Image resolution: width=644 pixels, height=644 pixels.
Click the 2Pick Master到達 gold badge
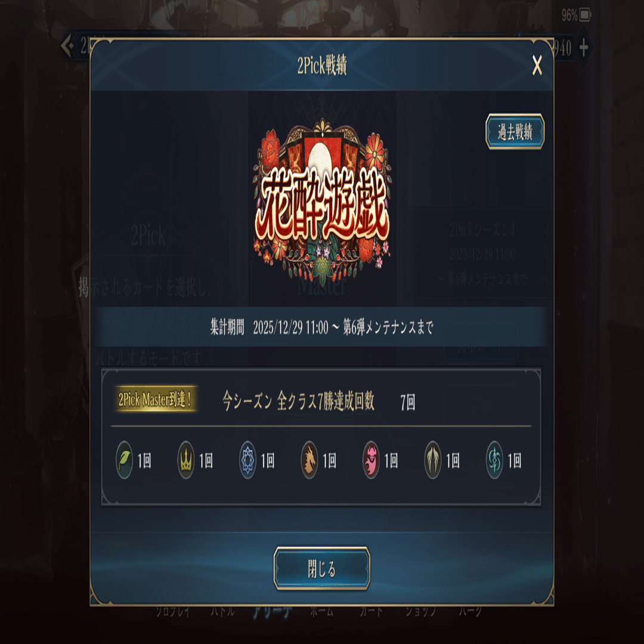click(156, 399)
